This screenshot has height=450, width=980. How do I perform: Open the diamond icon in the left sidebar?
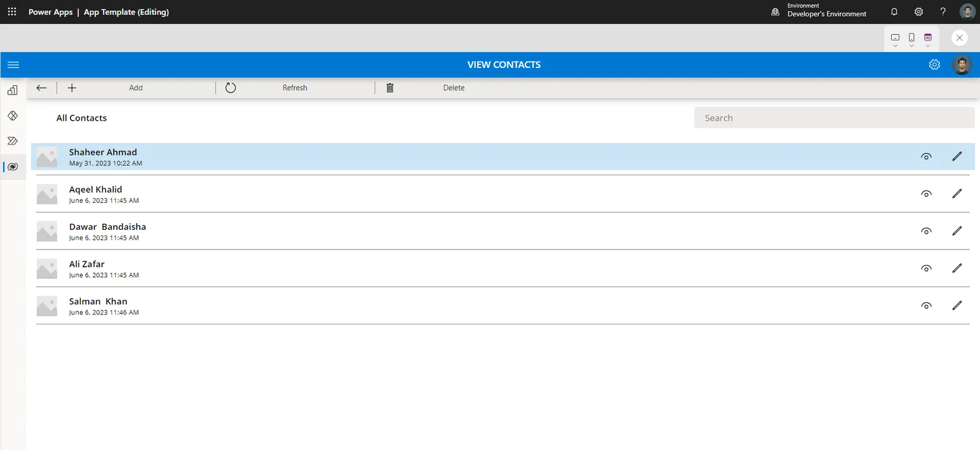pos(12,116)
